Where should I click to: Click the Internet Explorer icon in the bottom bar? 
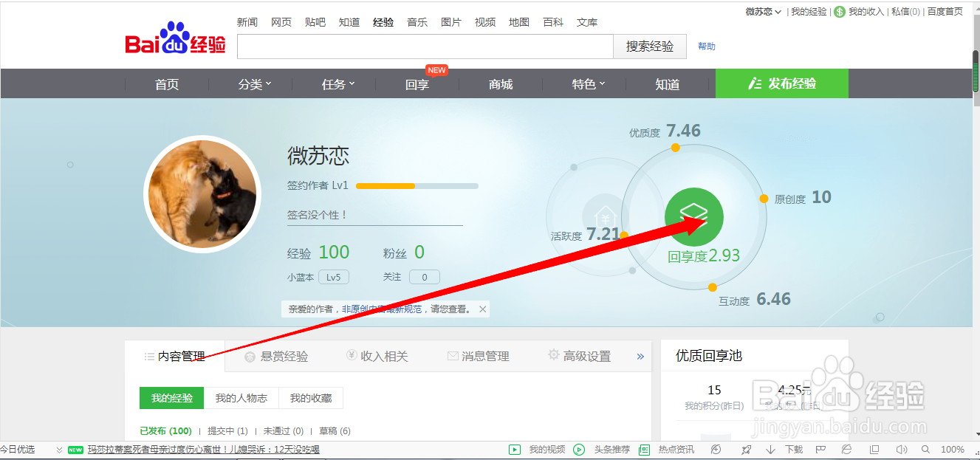[x=848, y=449]
